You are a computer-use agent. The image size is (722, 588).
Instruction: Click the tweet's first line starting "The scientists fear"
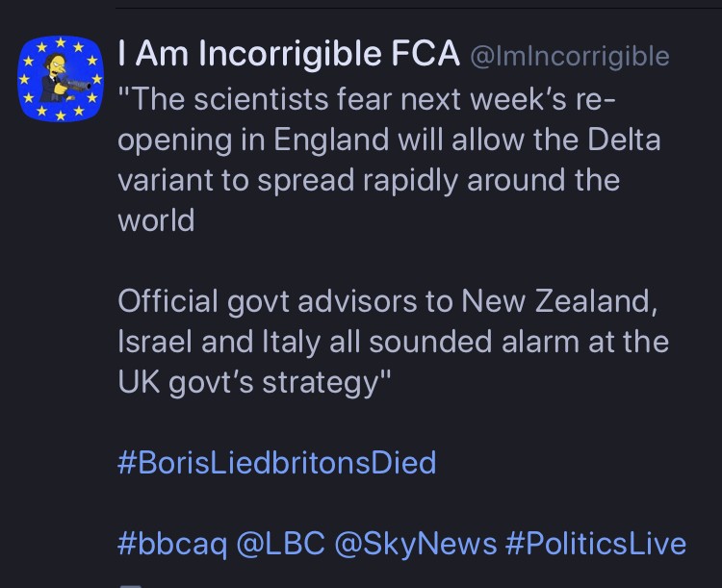click(x=368, y=98)
